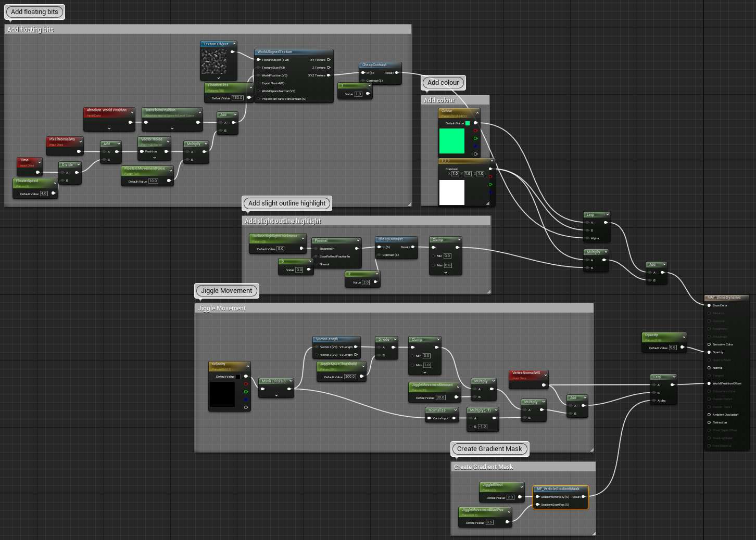Edit the OutlineHighlightThickness value 8.0
The image size is (756, 540).
tap(281, 249)
